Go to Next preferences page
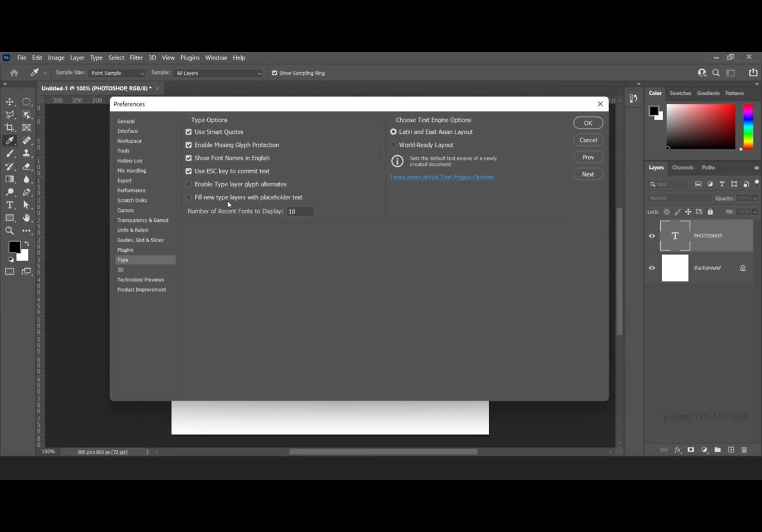The width and height of the screenshot is (762, 532). [x=588, y=174]
